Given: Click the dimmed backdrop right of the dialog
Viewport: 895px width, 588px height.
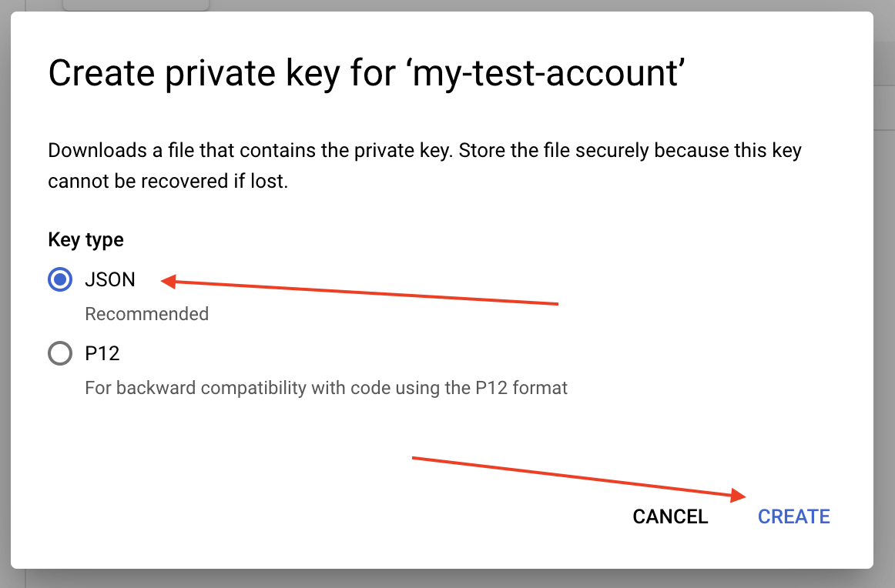Looking at the screenshot, I should pos(884,308).
